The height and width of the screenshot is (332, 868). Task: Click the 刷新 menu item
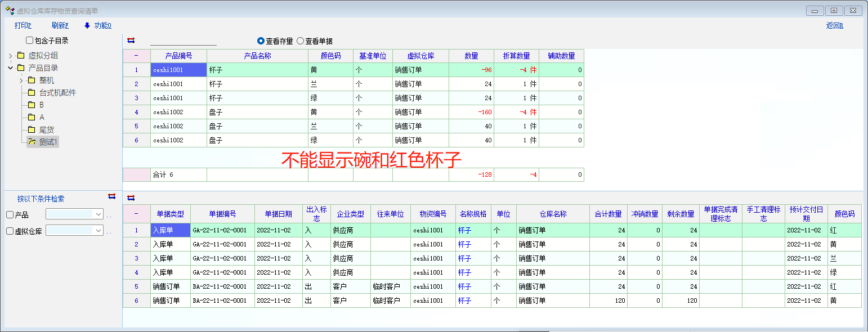59,25
